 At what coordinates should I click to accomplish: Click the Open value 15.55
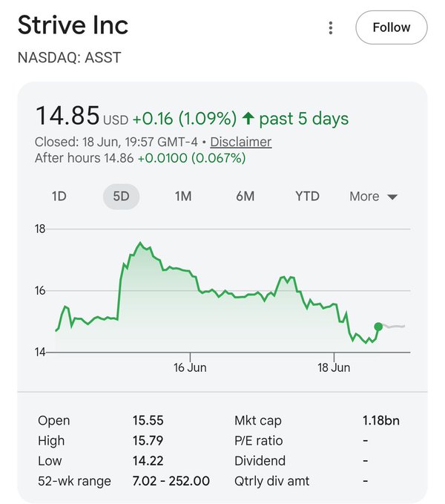coord(148,420)
